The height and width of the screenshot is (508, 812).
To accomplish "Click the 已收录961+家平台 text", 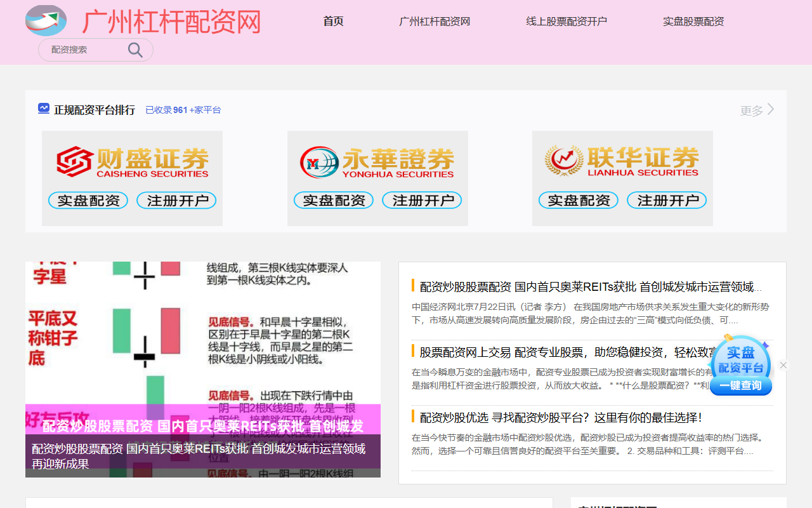I will tap(183, 110).
